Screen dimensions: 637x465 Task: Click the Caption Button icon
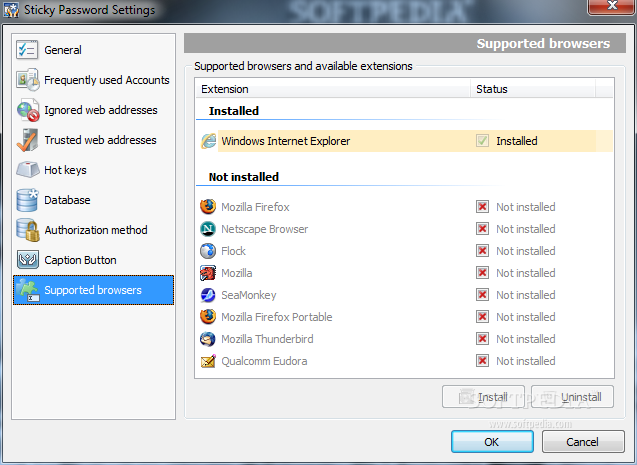[x=28, y=260]
